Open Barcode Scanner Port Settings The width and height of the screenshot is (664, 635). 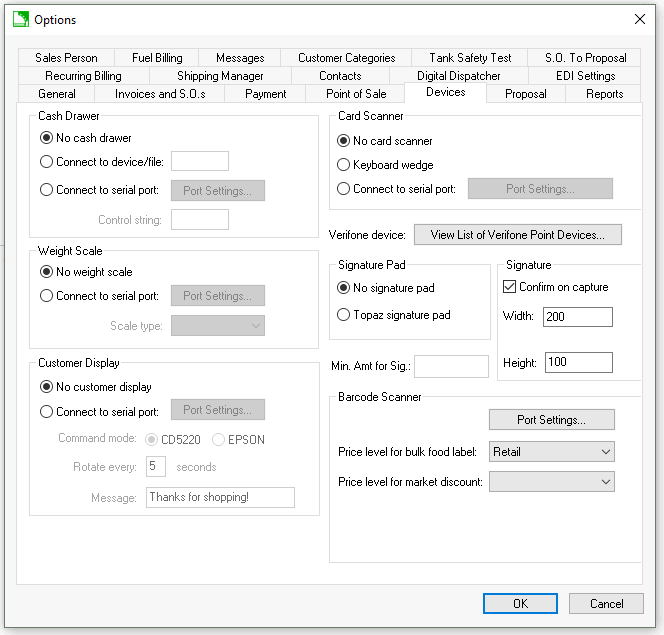pyautogui.click(x=551, y=420)
